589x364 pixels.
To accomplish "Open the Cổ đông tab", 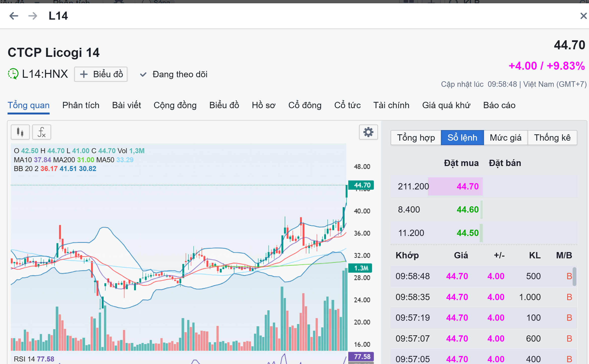I will click(305, 105).
